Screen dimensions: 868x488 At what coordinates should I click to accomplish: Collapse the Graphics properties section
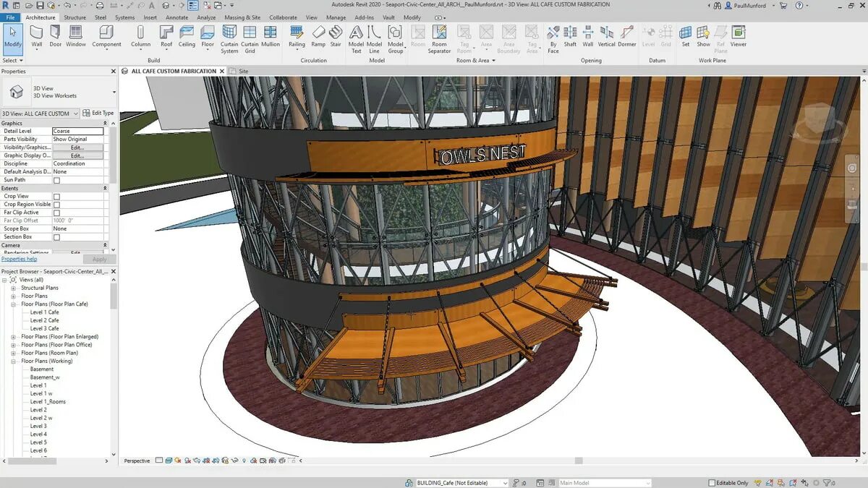(x=105, y=124)
